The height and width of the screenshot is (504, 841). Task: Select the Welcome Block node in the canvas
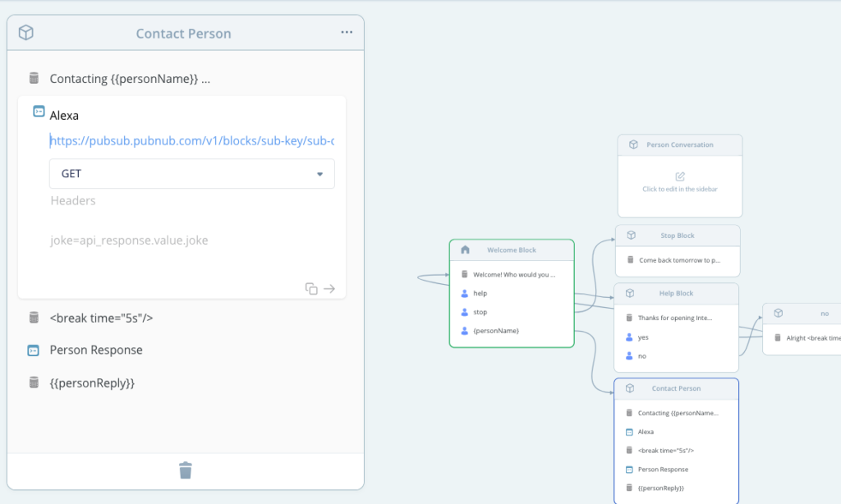(511, 250)
